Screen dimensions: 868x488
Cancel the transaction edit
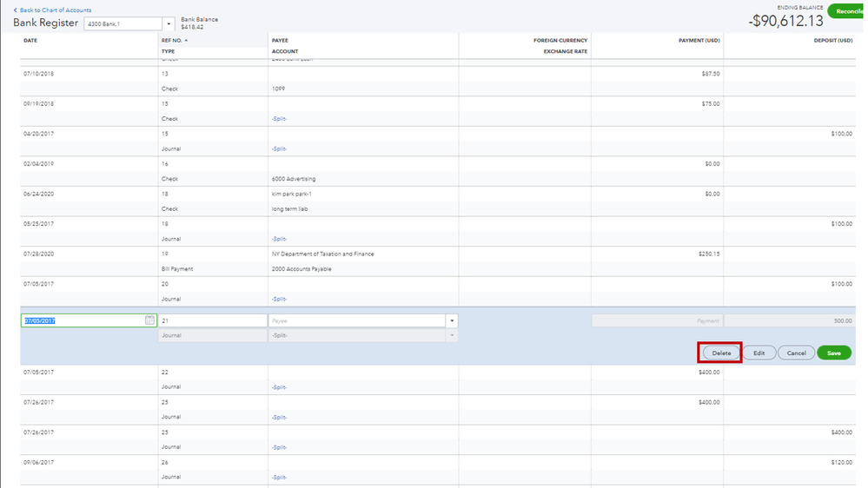[796, 353]
